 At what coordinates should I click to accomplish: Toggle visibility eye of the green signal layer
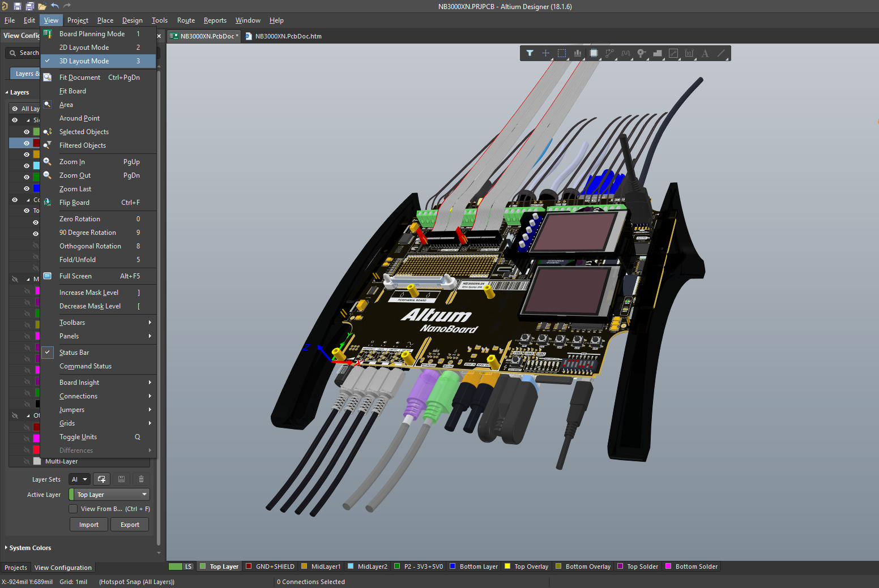click(26, 132)
